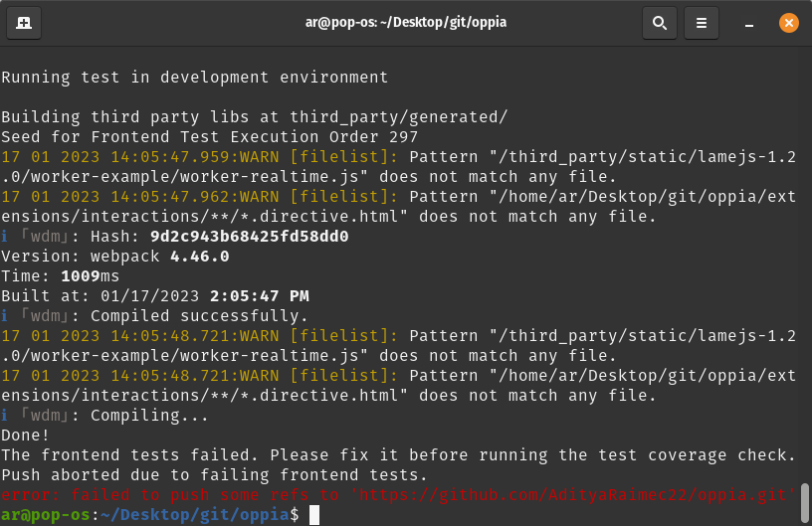Click the blue info 'i' beside Compiled successfully
This screenshot has width=812, height=526.
5,315
